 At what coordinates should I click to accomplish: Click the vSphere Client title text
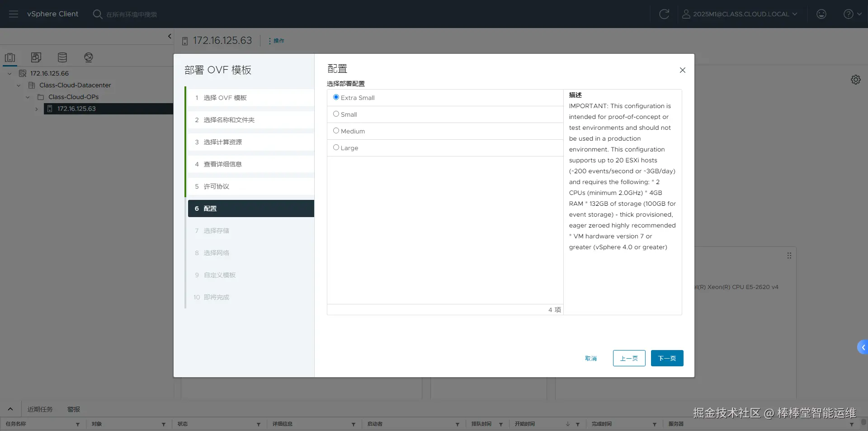pos(52,14)
